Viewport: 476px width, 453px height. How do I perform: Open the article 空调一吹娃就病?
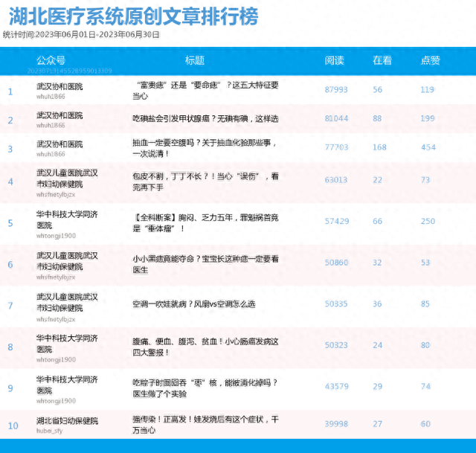[x=193, y=304]
